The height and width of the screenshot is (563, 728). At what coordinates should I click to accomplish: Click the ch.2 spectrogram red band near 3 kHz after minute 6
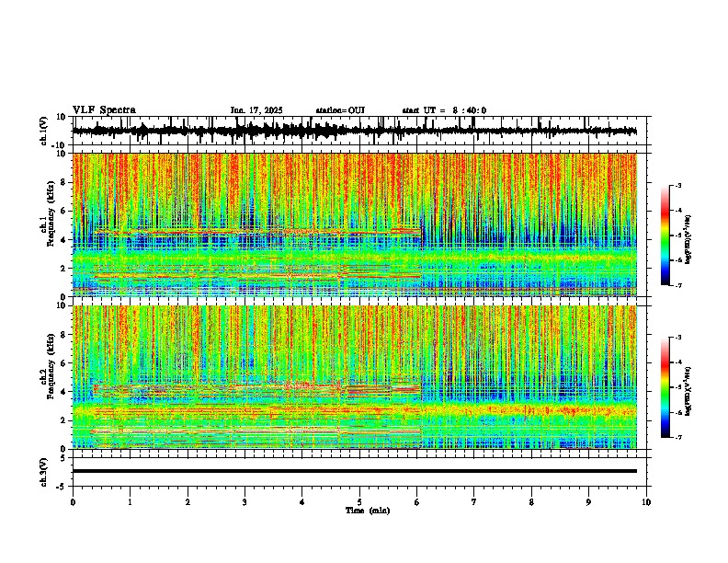[529, 410]
